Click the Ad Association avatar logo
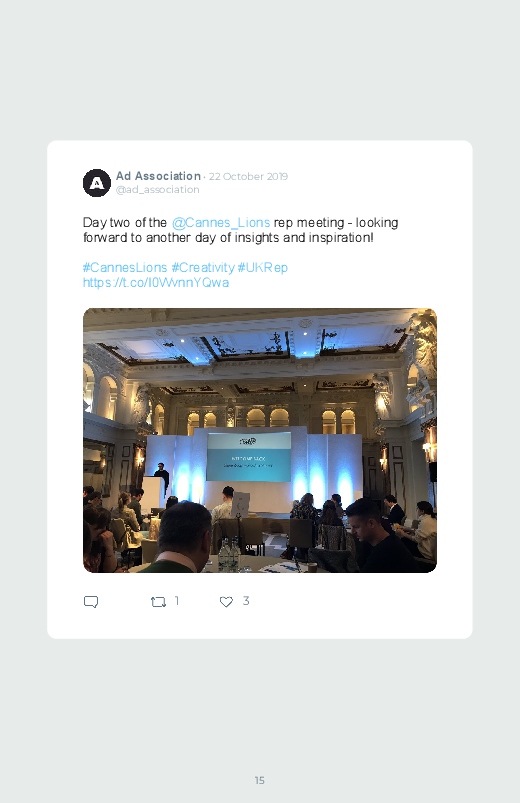 [x=97, y=183]
